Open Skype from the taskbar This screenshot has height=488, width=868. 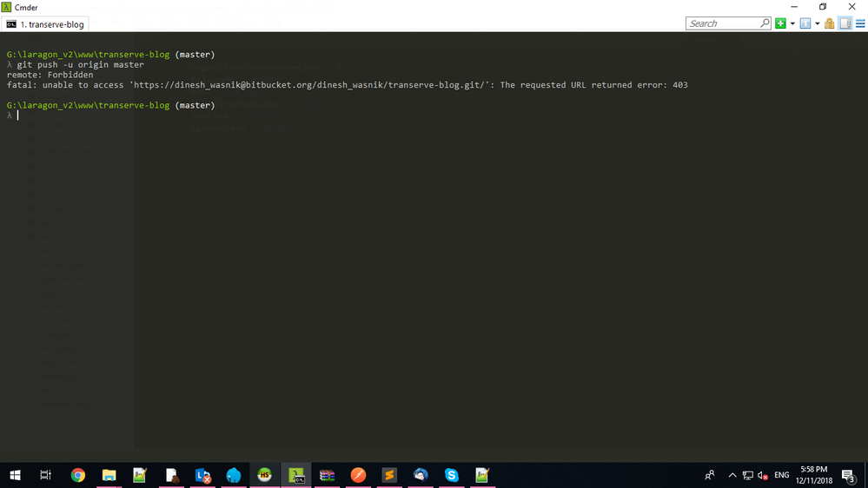pos(451,475)
